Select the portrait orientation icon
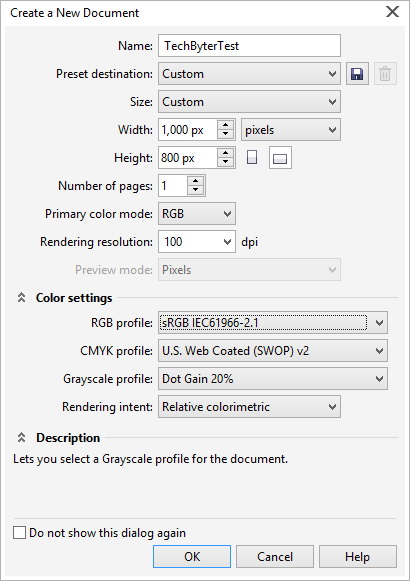Screen dimensions: 410x581 coord(252,157)
